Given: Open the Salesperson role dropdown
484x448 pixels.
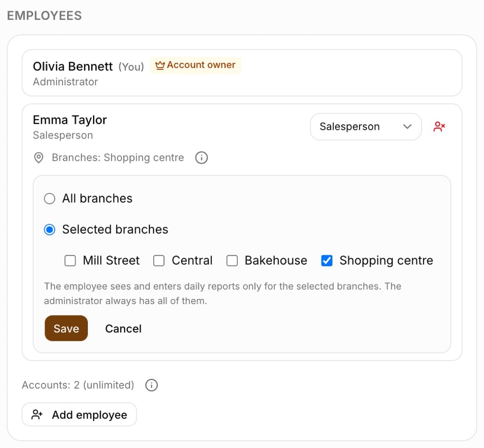Looking at the screenshot, I should click(366, 127).
